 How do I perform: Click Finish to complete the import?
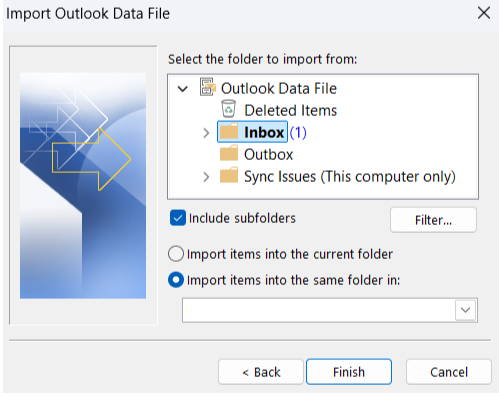pyautogui.click(x=349, y=372)
